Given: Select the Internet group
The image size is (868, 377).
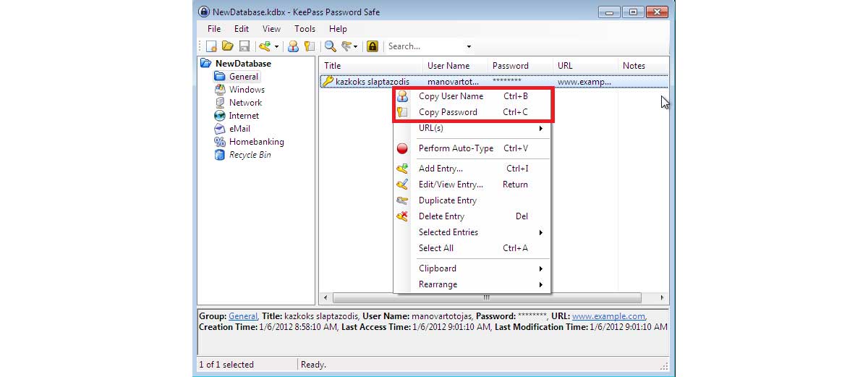Looking at the screenshot, I should click(x=244, y=116).
